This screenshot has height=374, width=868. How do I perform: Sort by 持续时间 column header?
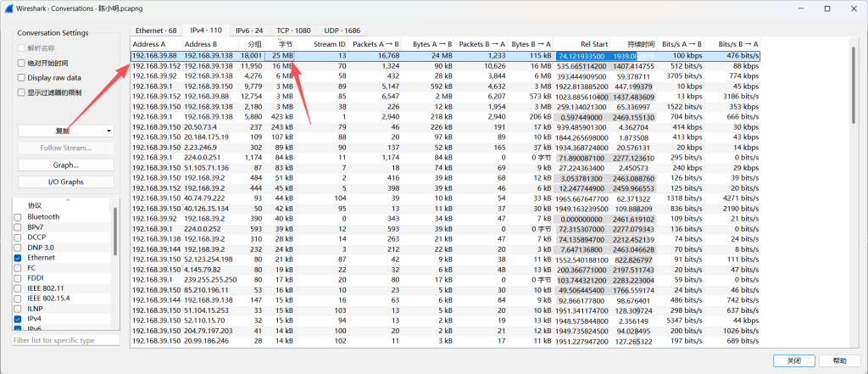pos(634,44)
